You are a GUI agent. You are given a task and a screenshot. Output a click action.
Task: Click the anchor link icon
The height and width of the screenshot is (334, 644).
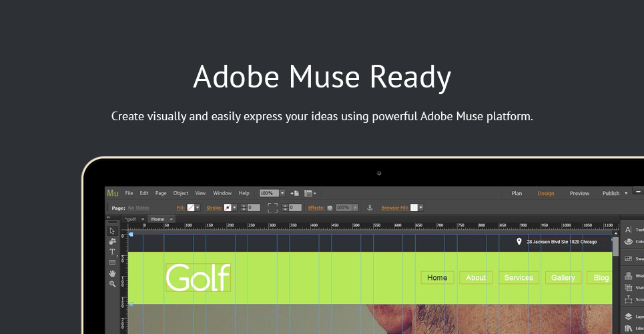pos(370,208)
